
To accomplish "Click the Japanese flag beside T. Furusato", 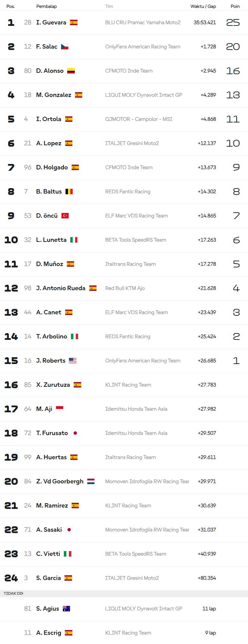I will click(75, 433).
